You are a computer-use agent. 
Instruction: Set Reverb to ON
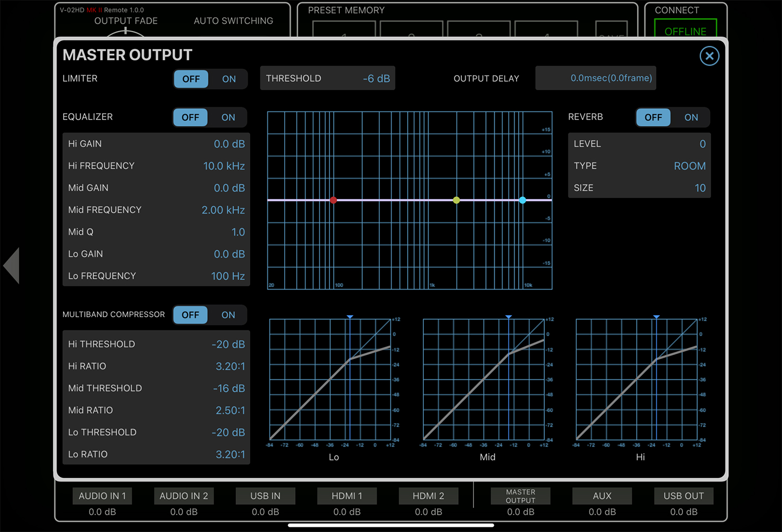[x=691, y=118]
